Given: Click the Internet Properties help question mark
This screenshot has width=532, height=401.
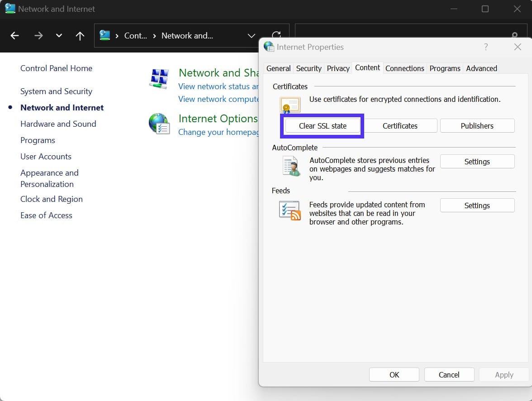Looking at the screenshot, I should [x=485, y=47].
